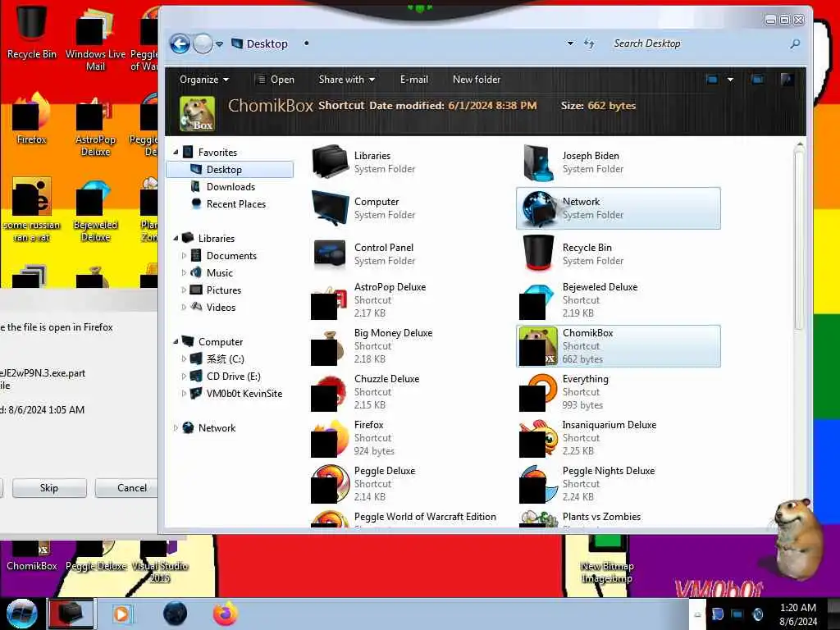
Task: Select the ChomikBox shortcut in file list
Action: (x=619, y=346)
